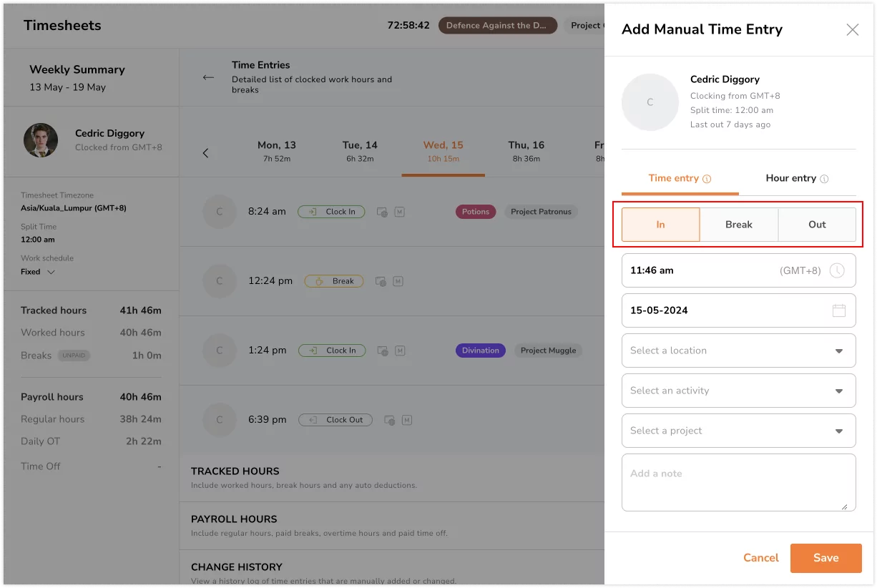Click the Clock Out badge at 6:39 pm
This screenshot has height=588, width=877.
coord(335,420)
